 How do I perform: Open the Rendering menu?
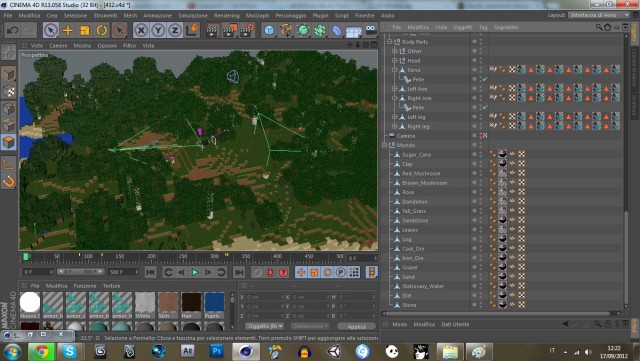tap(227, 16)
